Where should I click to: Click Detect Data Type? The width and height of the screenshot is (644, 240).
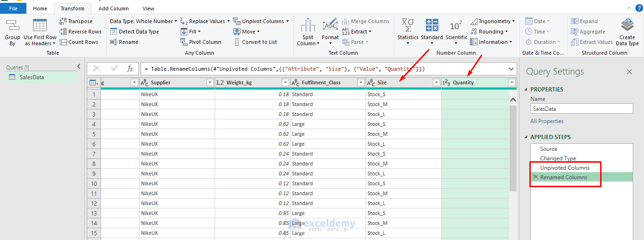pos(134,32)
